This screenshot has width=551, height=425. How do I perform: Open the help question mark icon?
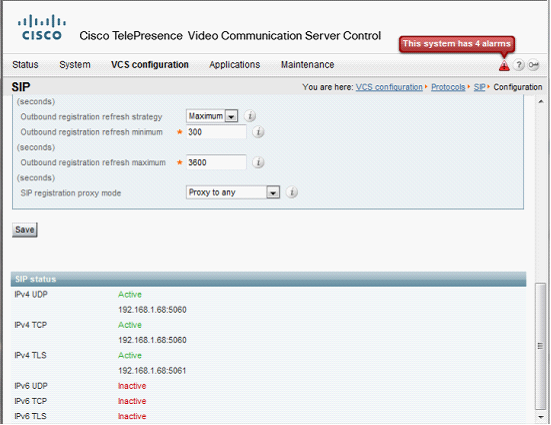(x=519, y=65)
